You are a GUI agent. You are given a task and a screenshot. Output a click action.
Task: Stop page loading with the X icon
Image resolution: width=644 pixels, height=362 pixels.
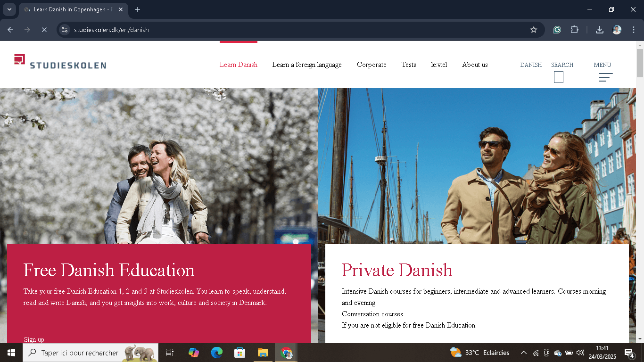44,29
